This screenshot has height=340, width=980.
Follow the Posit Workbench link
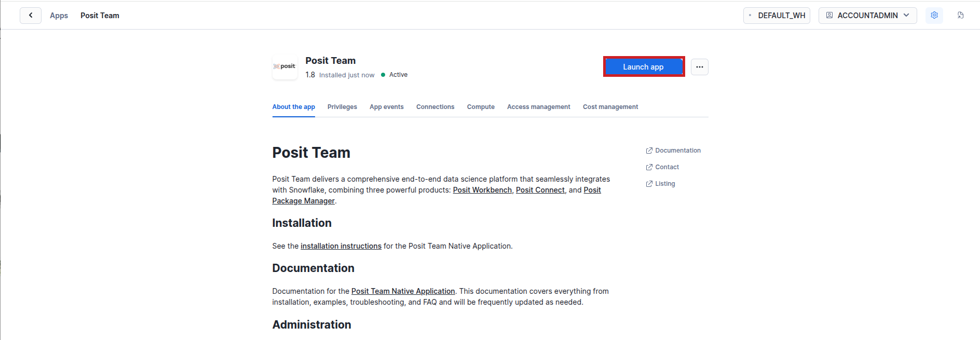point(482,190)
